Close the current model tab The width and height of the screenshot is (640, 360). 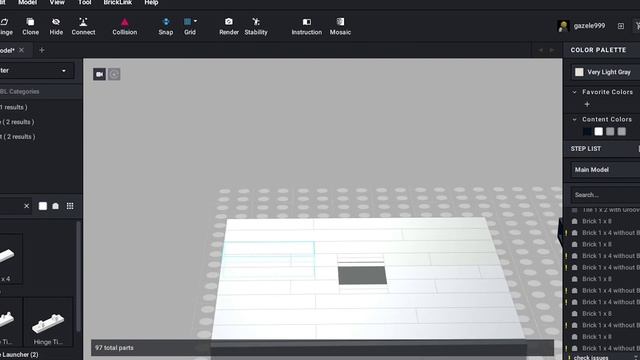point(21,50)
